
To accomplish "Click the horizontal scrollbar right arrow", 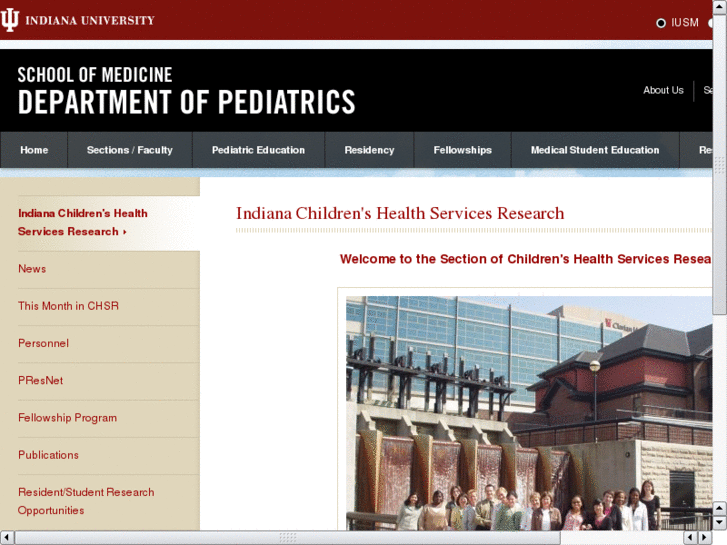I will pyautogui.click(x=705, y=538).
